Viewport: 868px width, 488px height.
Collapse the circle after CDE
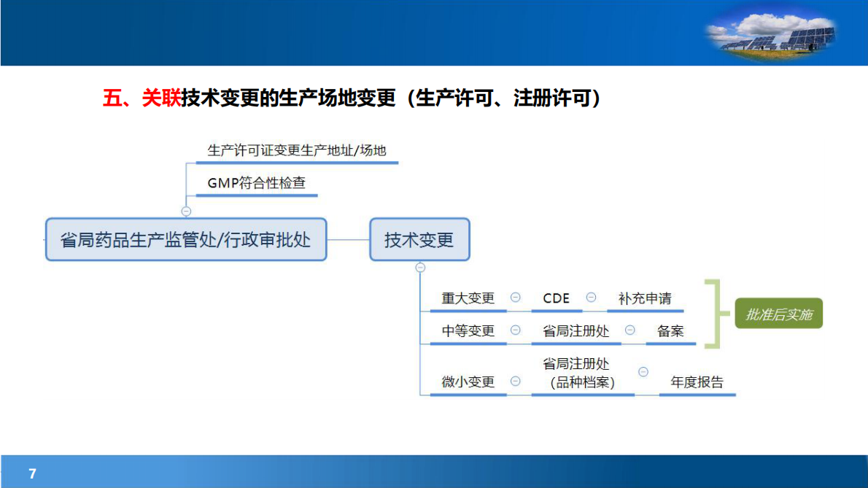click(592, 298)
